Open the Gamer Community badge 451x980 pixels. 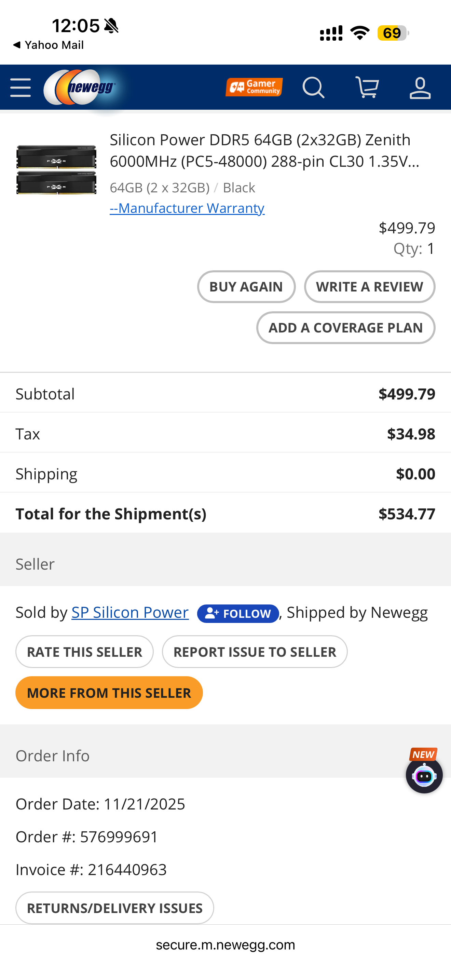254,87
